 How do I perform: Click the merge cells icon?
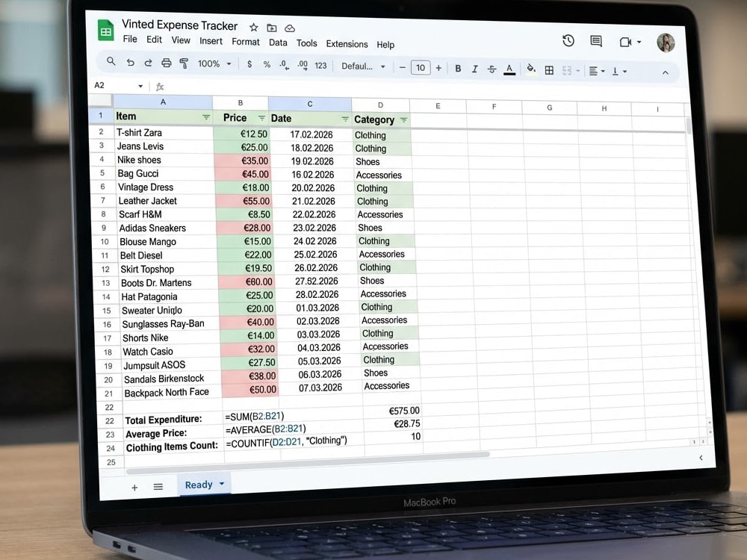(566, 71)
